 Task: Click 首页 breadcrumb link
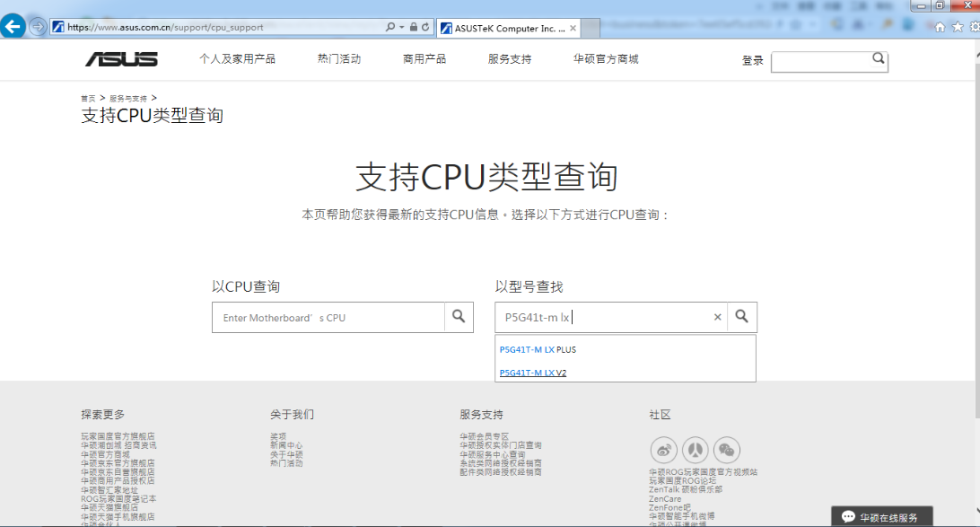88,99
